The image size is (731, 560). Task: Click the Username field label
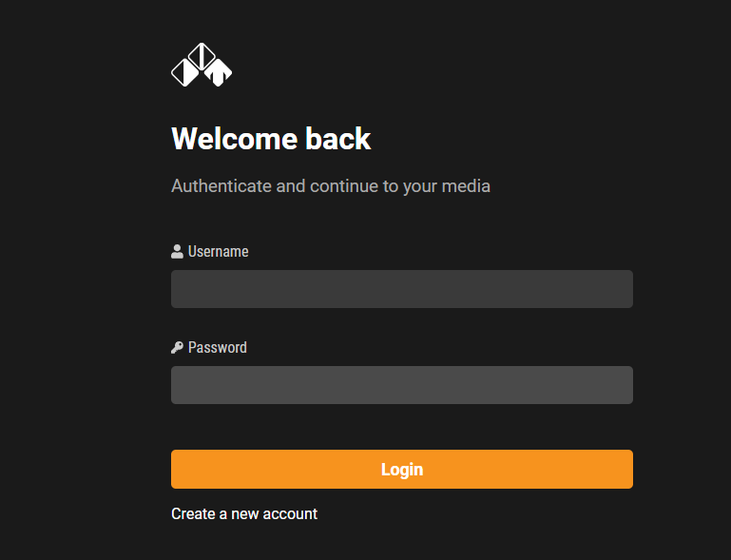click(x=219, y=251)
